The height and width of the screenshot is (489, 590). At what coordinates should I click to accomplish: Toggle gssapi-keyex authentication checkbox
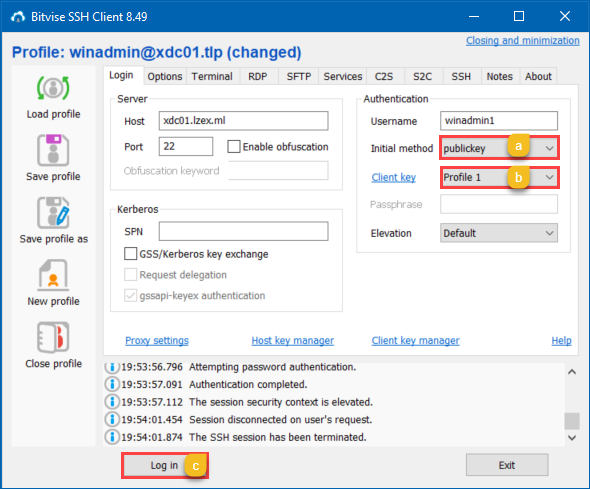click(x=131, y=295)
